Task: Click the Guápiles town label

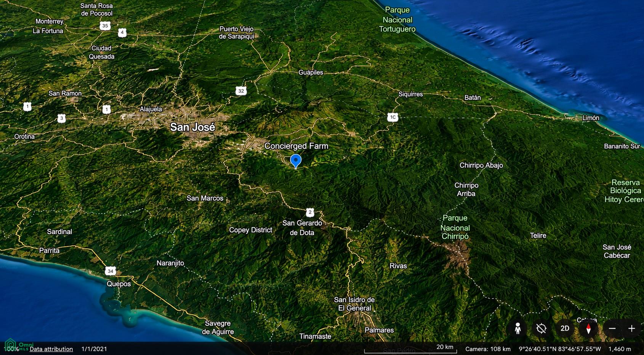Action: click(x=311, y=72)
